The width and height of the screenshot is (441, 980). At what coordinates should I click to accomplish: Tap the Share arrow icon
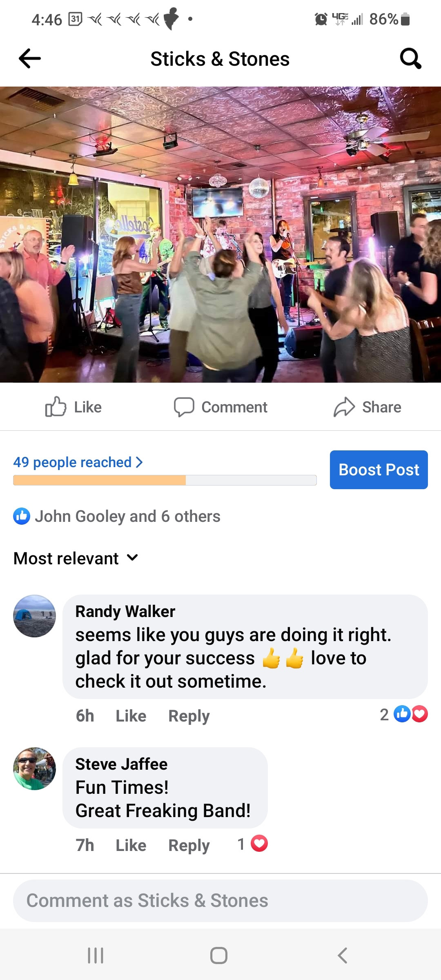[344, 407]
